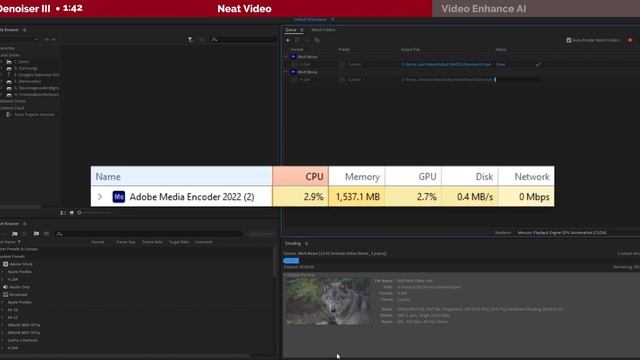Image resolution: width=640 pixels, height=360 pixels.
Task: Click the second queue item progress bar
Action: (x=517, y=80)
